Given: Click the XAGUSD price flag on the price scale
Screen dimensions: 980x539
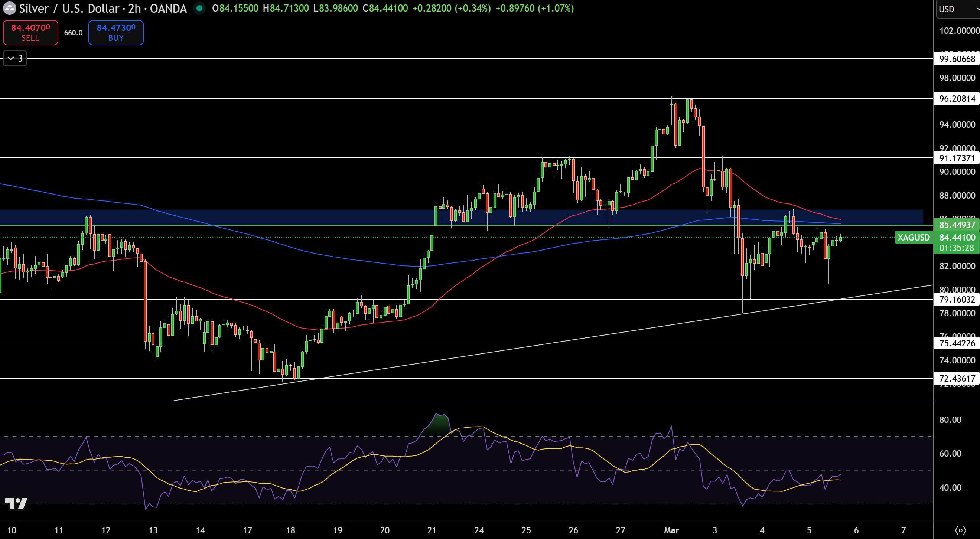Looking at the screenshot, I should (x=914, y=238).
